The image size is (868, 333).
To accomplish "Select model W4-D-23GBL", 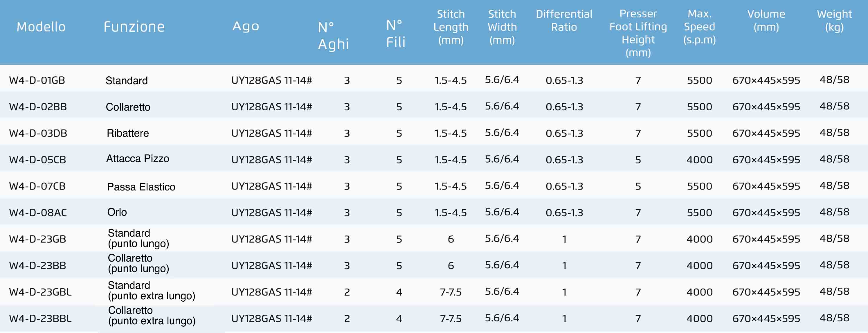I will tap(40, 292).
